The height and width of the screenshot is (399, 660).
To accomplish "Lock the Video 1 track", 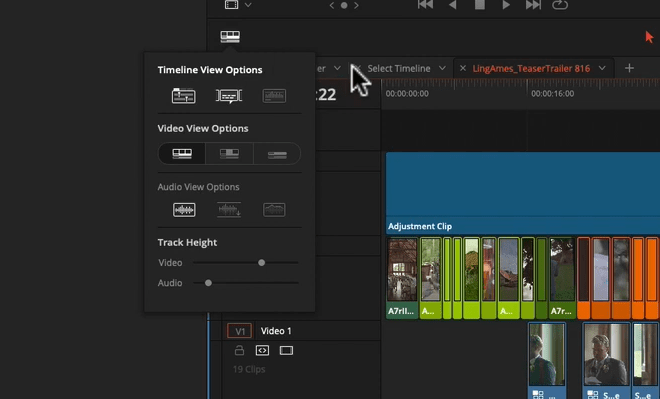I will 239,350.
